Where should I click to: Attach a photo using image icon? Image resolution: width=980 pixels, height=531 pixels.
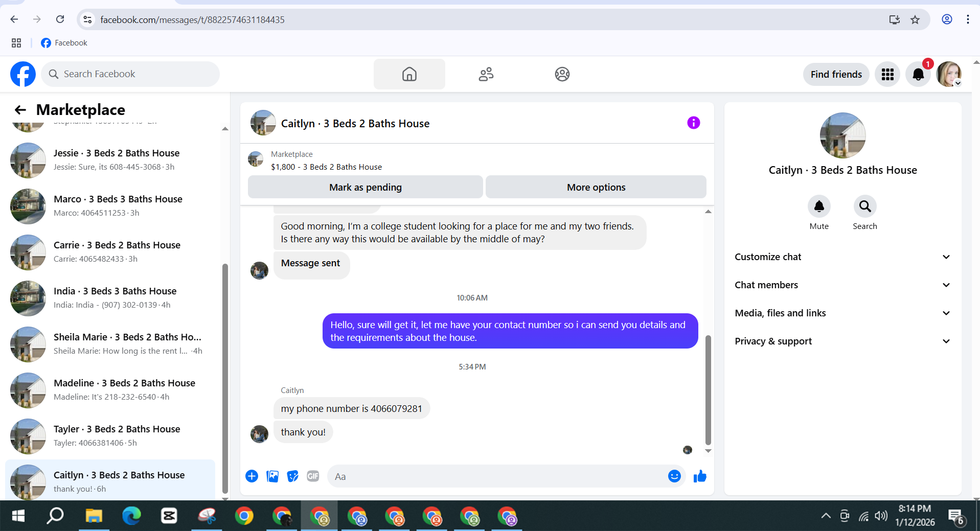[x=272, y=476]
